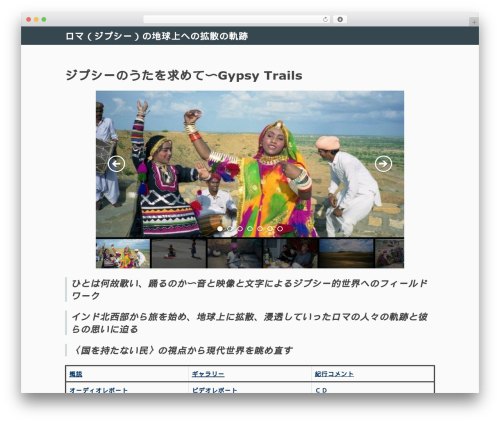Screen dimensions: 500x423
Task: Select the third slideshow pagination dot
Action: 240,229
